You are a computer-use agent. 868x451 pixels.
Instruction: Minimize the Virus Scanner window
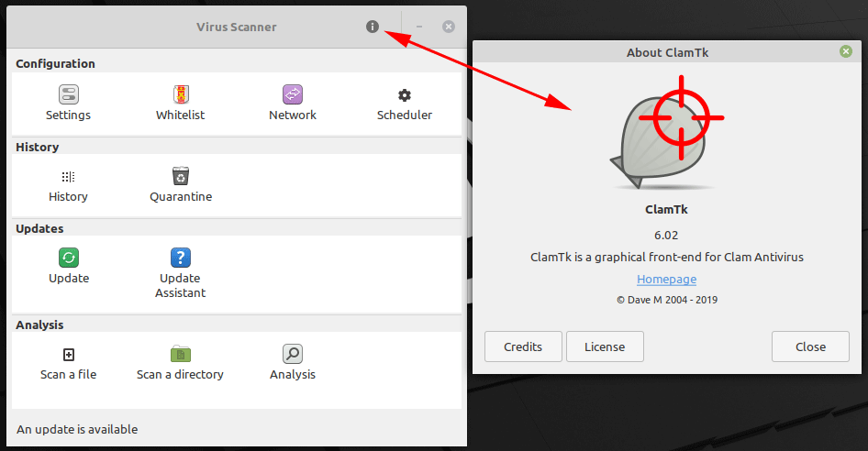419,27
